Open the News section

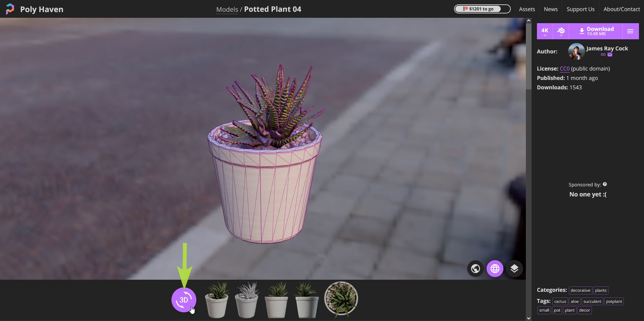click(x=551, y=9)
